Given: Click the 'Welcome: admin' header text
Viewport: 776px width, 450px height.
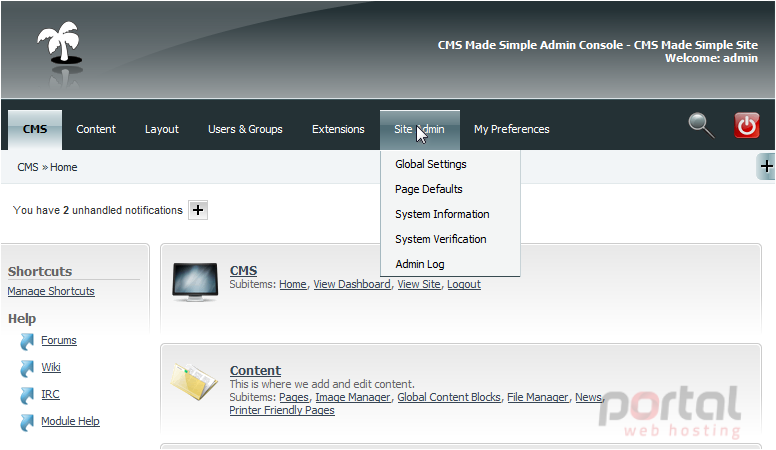Looking at the screenshot, I should (x=711, y=58).
